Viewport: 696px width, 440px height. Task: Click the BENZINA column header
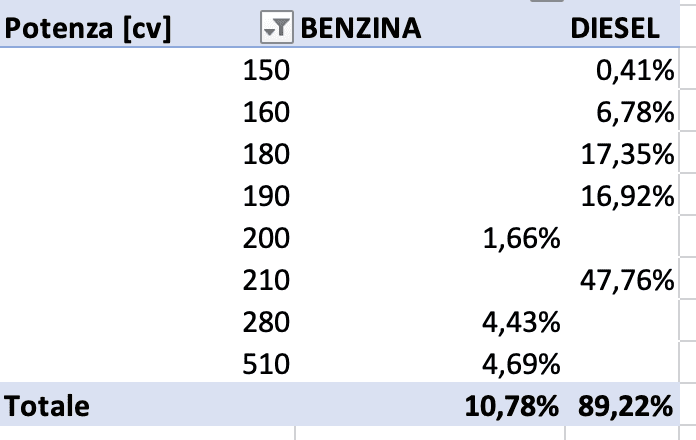(x=360, y=30)
